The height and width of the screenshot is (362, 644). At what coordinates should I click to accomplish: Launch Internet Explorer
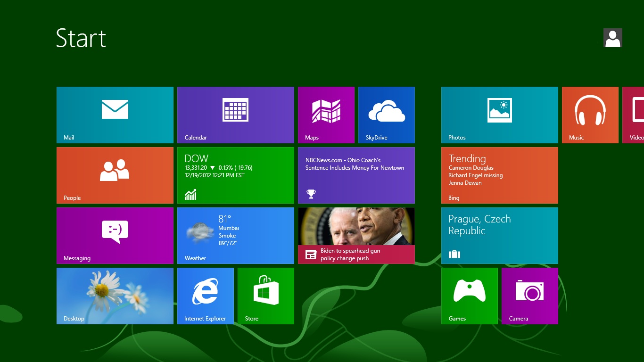(x=205, y=296)
